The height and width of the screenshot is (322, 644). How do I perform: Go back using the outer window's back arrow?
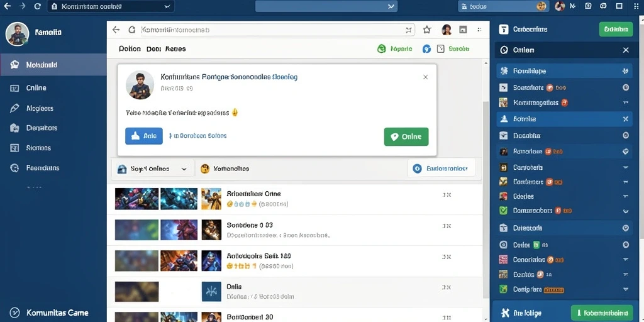click(x=8, y=6)
